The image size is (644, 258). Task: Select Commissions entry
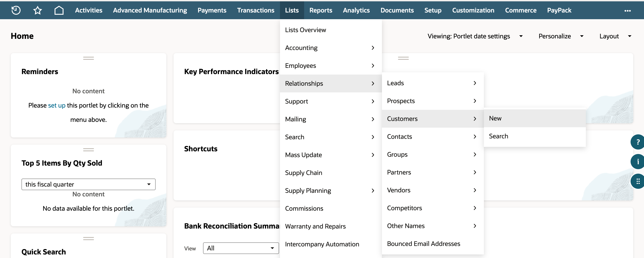pyautogui.click(x=331, y=208)
